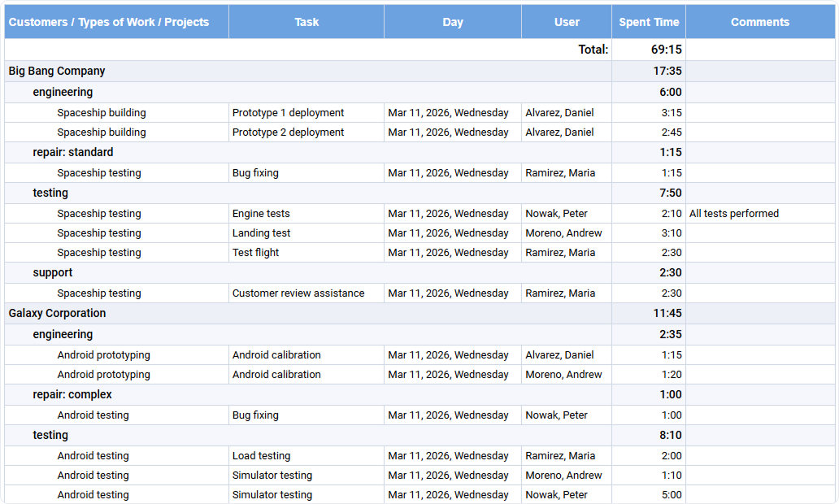Select the Android calibration row by Alvarez, Daniel
Image resolution: width=839 pixels, height=504 pixels.
275,354
